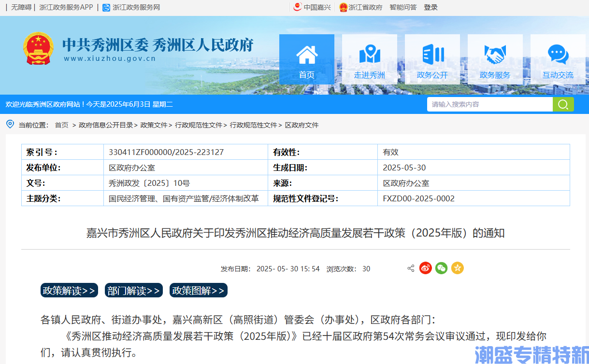Viewport: 589px width, 364px height.
Task: Select index number 330411ZF000000/2025-223127
Action: click(x=166, y=152)
